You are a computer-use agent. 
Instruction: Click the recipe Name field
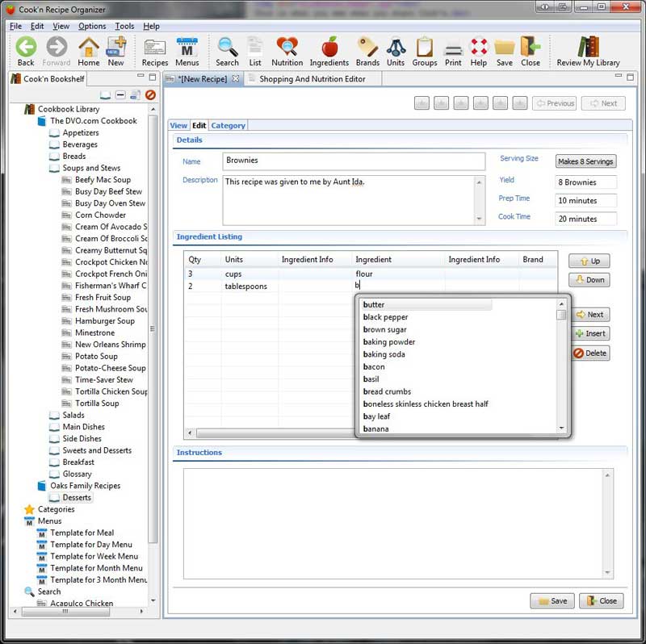354,161
